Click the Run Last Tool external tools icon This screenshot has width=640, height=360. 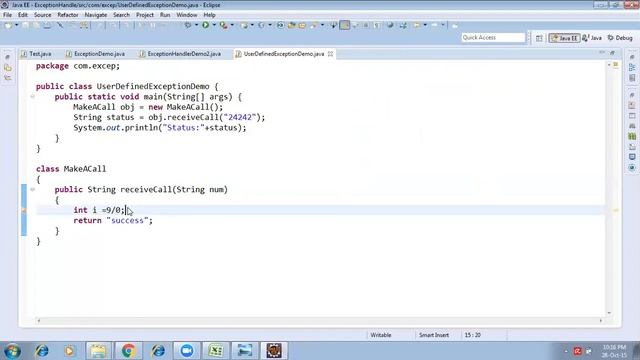click(223, 25)
